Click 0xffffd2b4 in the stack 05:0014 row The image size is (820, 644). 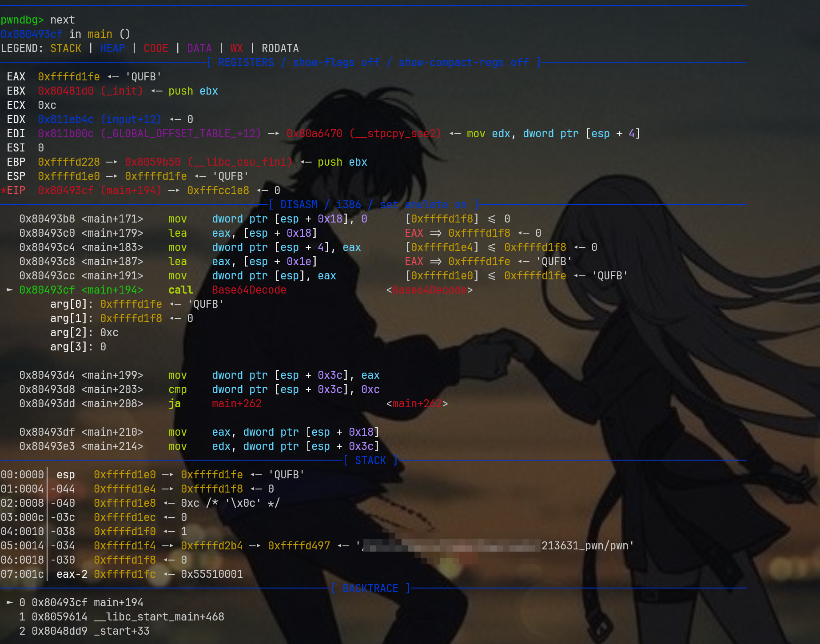point(212,546)
